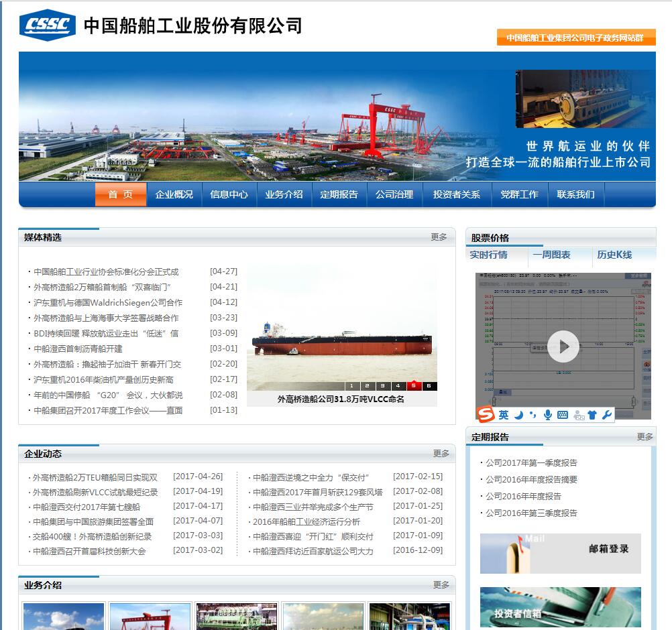The image size is (672, 630).
Task: Open 中船澄西拜访近百家航运公司大力 article
Action: click(x=313, y=551)
